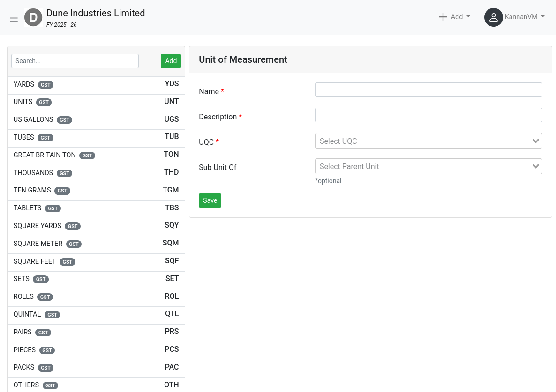This screenshot has height=392, width=556.
Task: Click the GST badge next to YARDS
Action: (x=45, y=85)
